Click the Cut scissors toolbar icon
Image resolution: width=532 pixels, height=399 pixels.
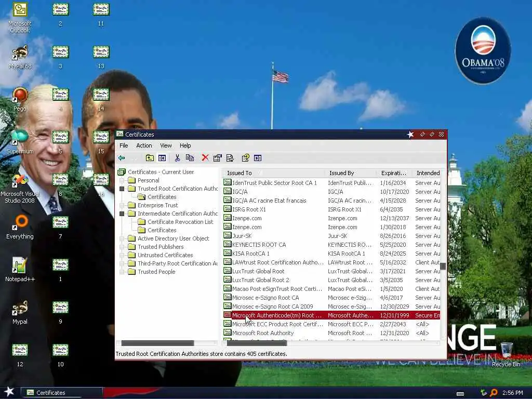point(178,158)
